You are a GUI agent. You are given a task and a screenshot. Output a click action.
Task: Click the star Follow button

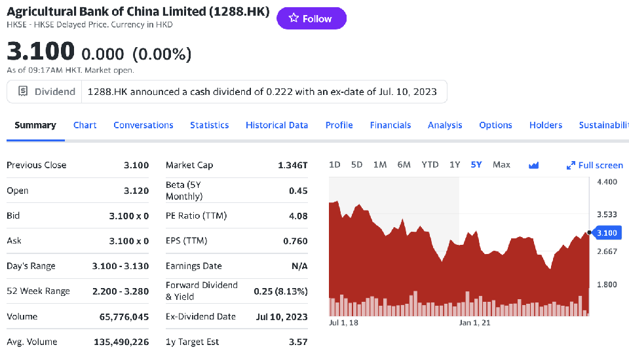(x=311, y=19)
